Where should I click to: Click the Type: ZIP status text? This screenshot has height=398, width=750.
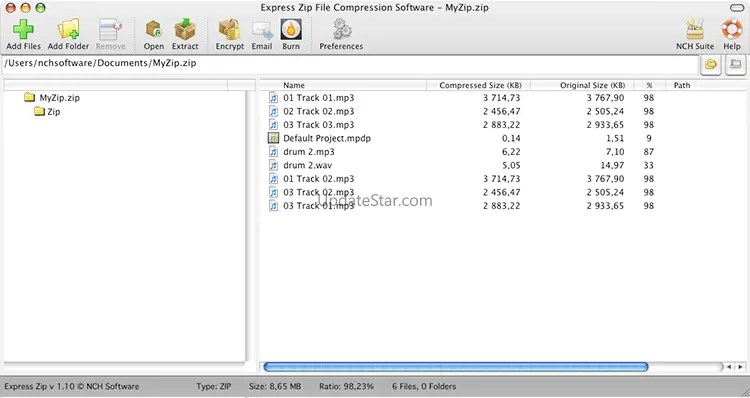point(213,386)
